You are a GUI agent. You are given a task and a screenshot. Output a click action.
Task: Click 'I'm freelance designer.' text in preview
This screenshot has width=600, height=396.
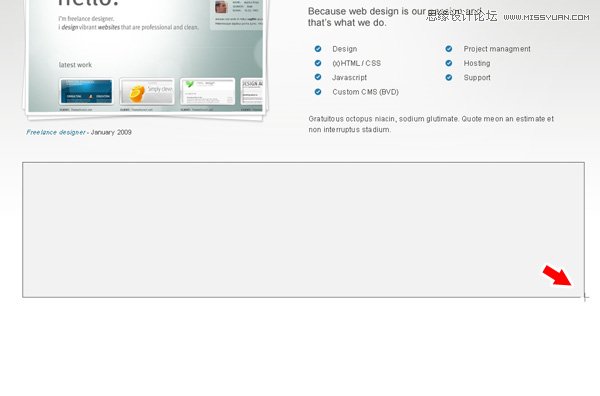(x=86, y=18)
